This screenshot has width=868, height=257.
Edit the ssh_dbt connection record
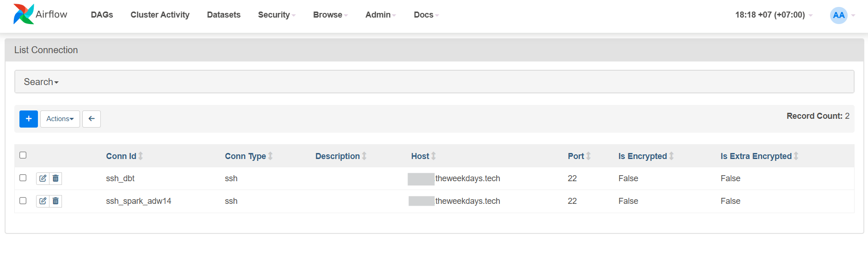[x=43, y=178]
